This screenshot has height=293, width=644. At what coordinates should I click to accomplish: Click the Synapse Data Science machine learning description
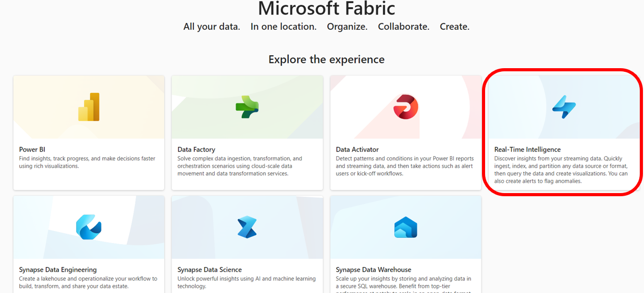[x=246, y=282]
